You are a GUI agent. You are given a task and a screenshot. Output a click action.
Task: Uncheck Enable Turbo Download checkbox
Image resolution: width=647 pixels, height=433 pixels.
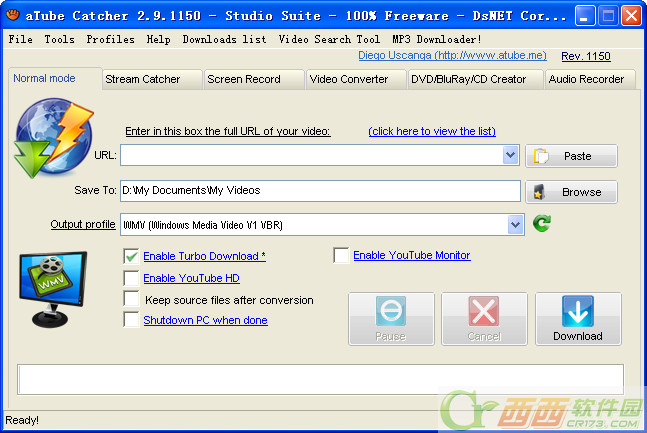[131, 256]
